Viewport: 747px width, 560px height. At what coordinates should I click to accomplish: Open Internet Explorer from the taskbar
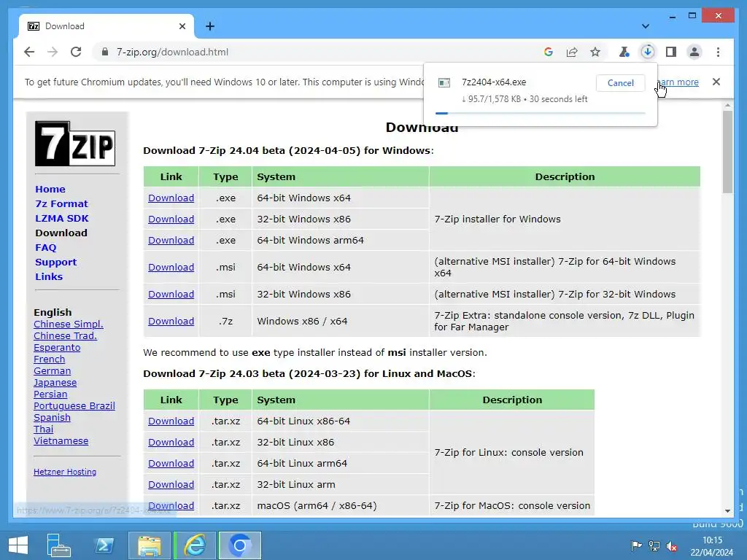195,545
